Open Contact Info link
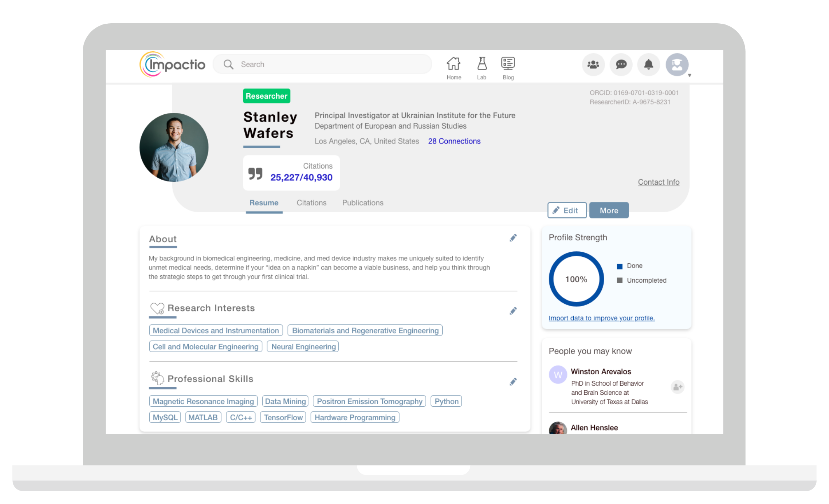The image size is (829, 504). point(659,182)
